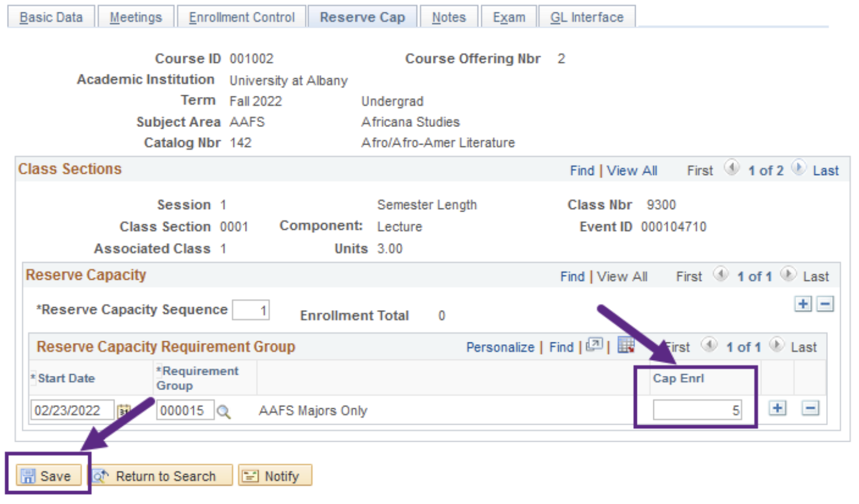
Task: Add a Reserve Capacity Sequence row
Action: click(803, 304)
